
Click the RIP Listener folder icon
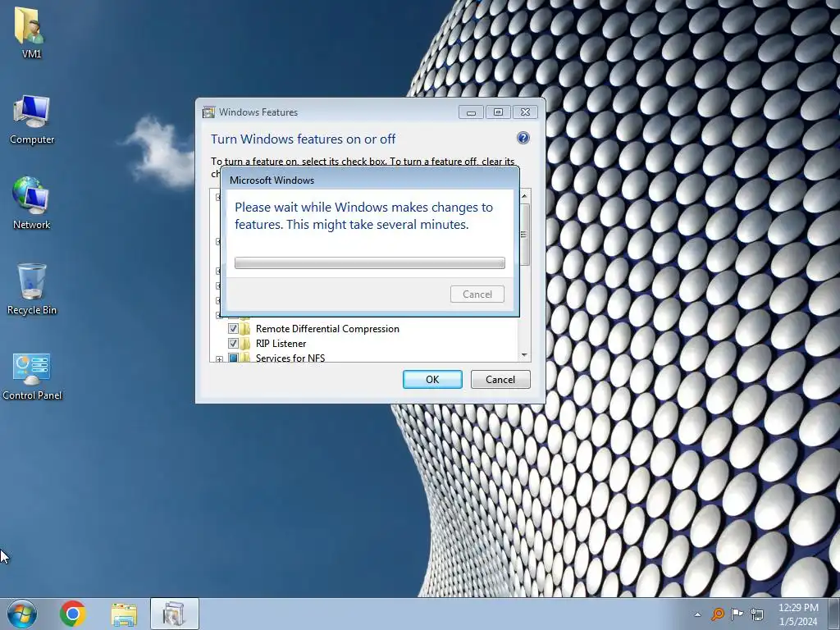click(245, 344)
